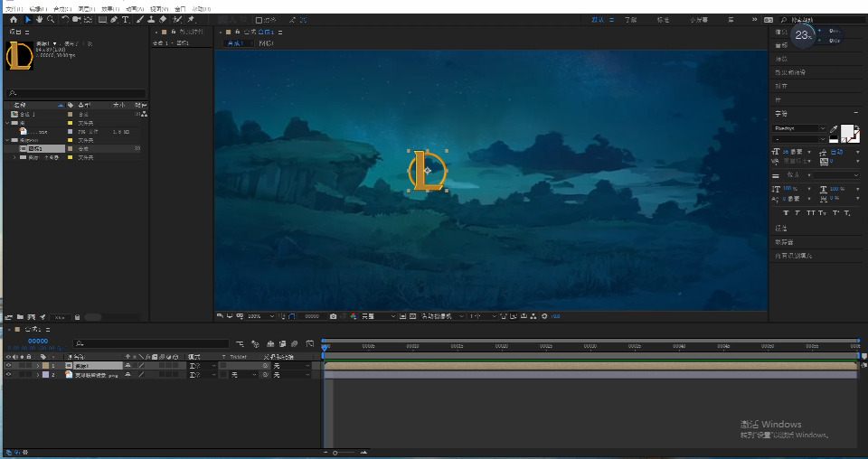Hide layer 2 png with its eye icon
868x459 pixels.
point(8,374)
